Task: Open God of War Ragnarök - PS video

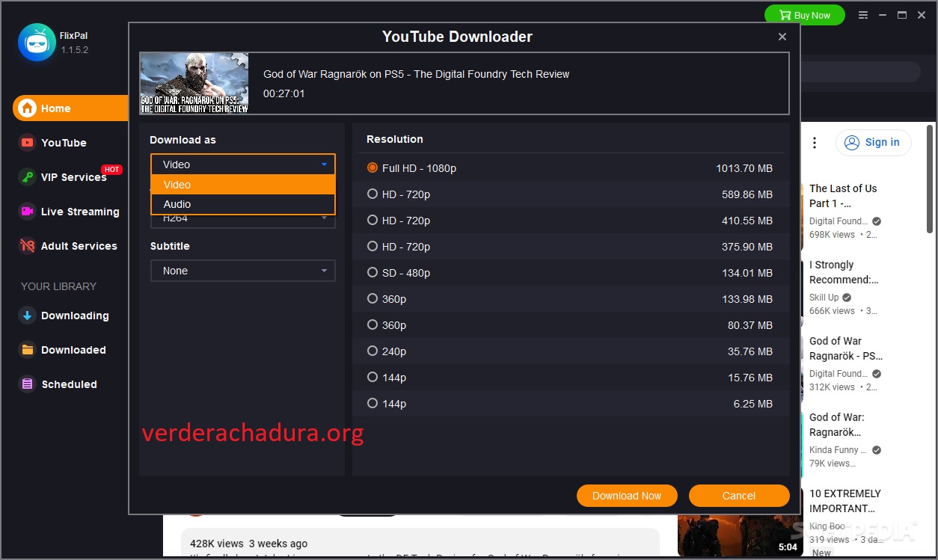Action: tap(845, 348)
